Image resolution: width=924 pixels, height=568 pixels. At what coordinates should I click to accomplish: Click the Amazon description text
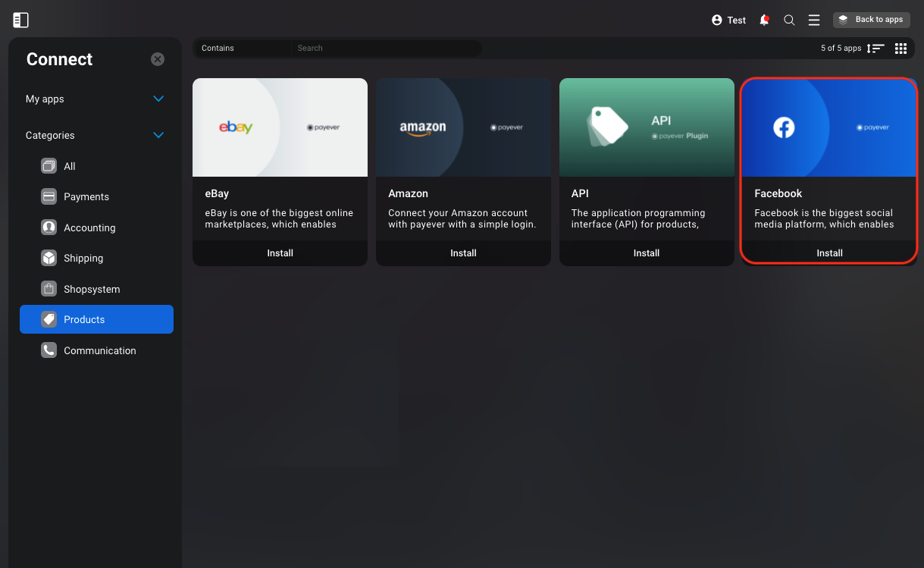click(x=462, y=218)
